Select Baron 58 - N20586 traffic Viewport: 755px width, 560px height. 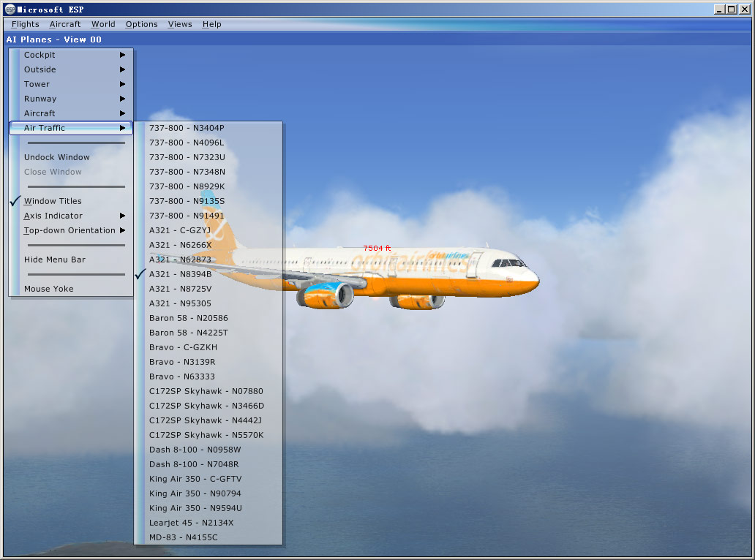coord(208,318)
